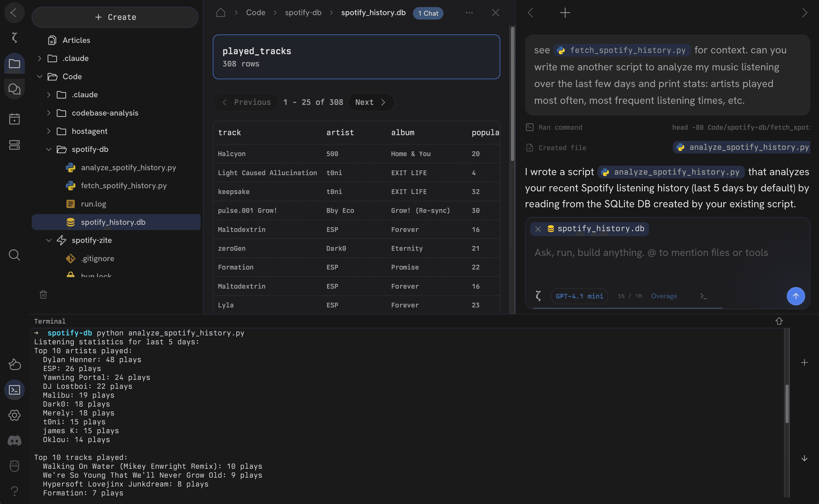Collapse the spotify-zite folder
The image size is (819, 504).
pos(49,240)
